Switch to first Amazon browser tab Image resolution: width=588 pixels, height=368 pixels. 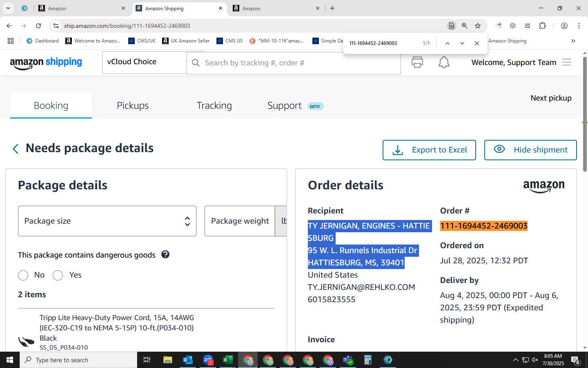click(x=82, y=8)
